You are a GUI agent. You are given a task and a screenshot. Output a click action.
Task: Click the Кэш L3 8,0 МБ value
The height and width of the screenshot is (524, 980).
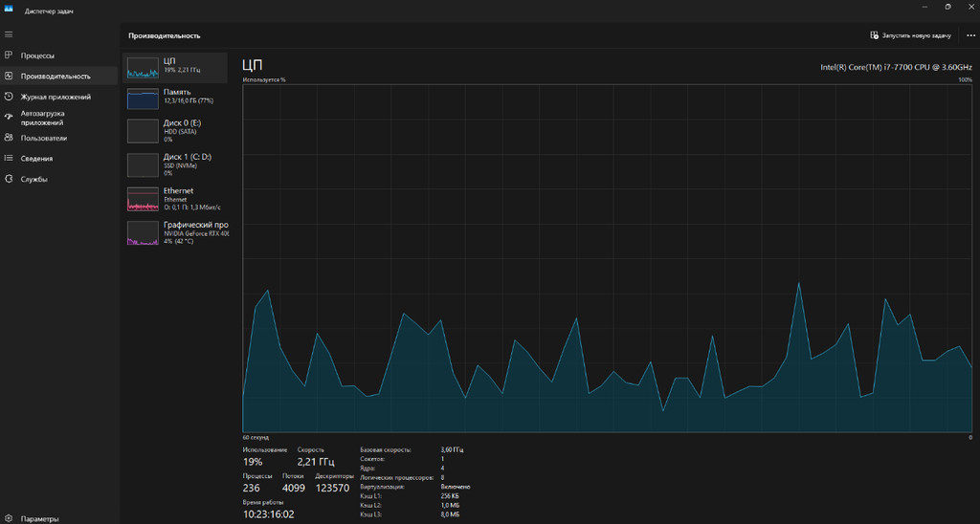click(450, 514)
